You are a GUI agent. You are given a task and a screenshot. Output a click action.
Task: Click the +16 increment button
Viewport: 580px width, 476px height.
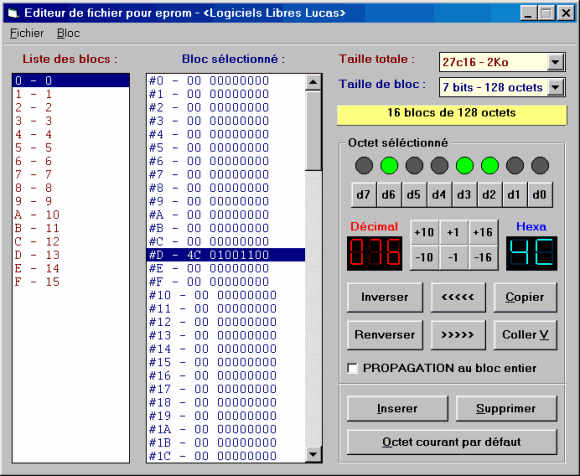(x=483, y=232)
